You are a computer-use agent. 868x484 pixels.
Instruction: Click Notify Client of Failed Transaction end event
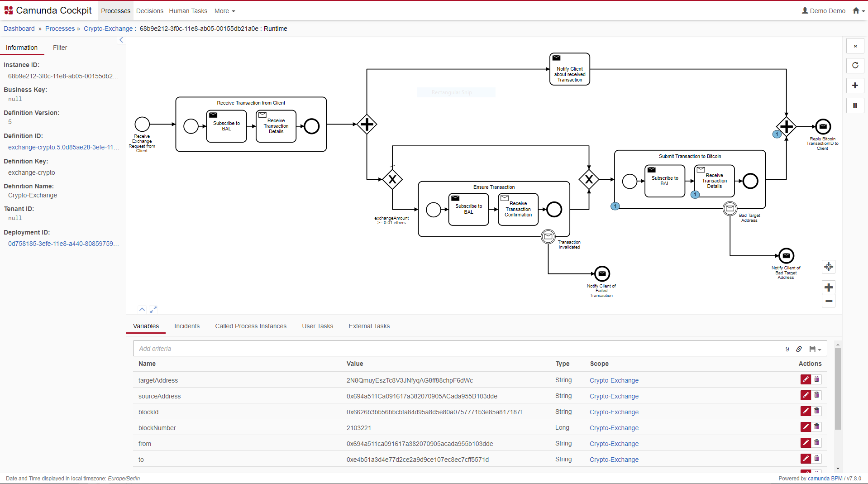tap(602, 274)
